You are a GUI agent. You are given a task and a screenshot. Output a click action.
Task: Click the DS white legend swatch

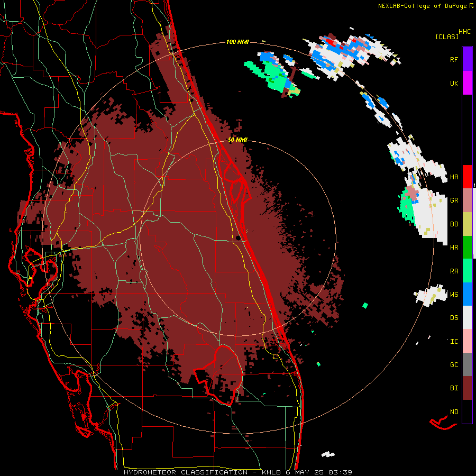point(467,317)
